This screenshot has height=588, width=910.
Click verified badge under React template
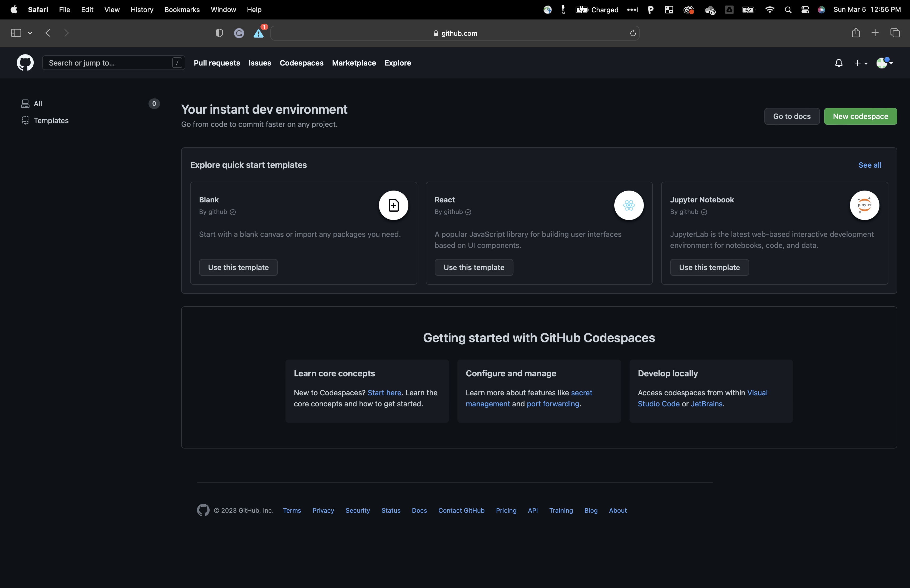coord(468,212)
